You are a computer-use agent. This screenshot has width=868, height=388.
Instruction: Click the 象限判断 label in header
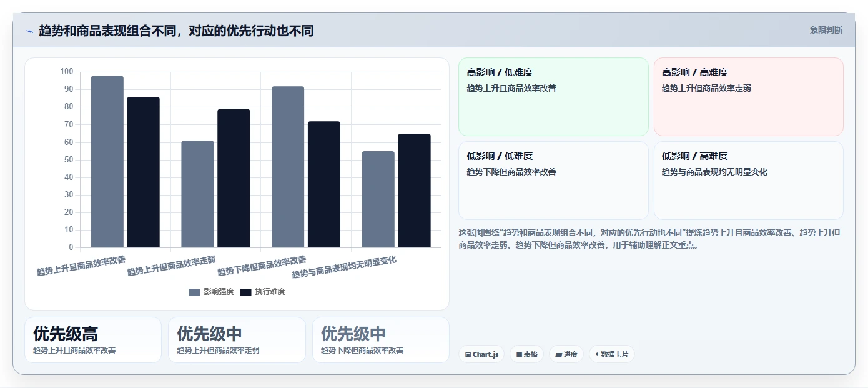tap(826, 30)
